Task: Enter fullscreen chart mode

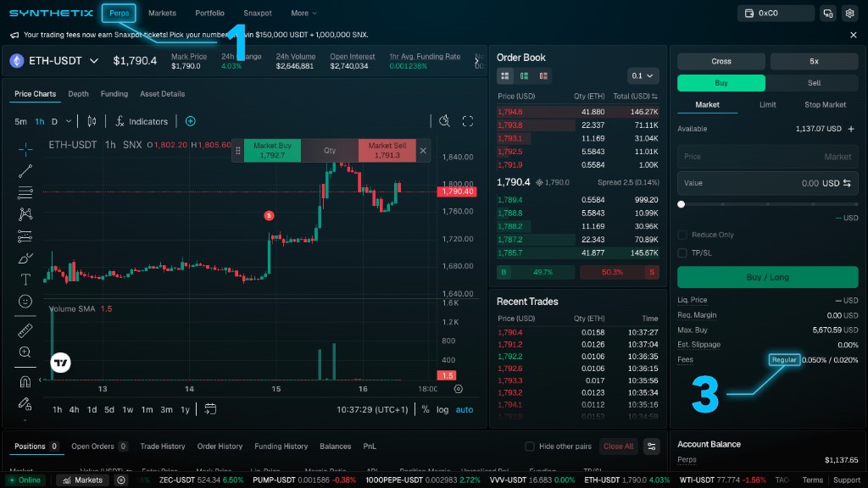Action: (468, 121)
